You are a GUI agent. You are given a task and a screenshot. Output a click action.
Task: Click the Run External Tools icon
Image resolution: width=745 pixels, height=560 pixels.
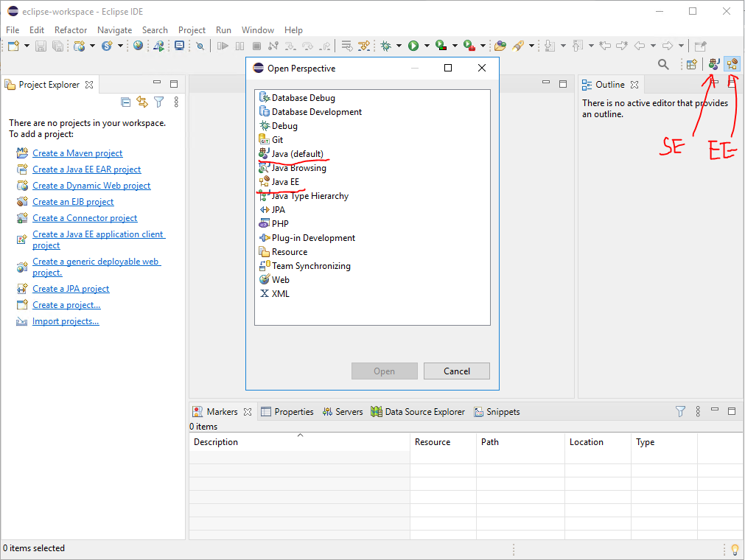pyautogui.click(x=469, y=46)
